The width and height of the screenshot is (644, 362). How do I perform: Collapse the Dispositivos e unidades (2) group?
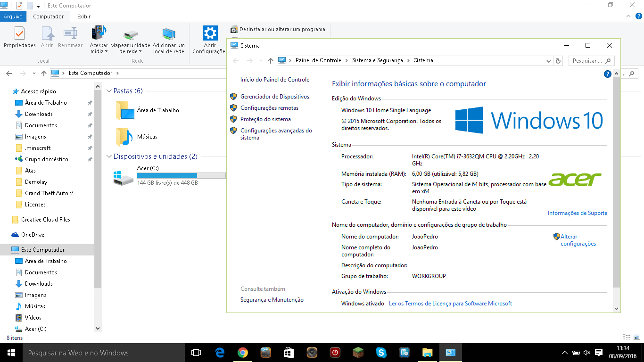click(109, 156)
